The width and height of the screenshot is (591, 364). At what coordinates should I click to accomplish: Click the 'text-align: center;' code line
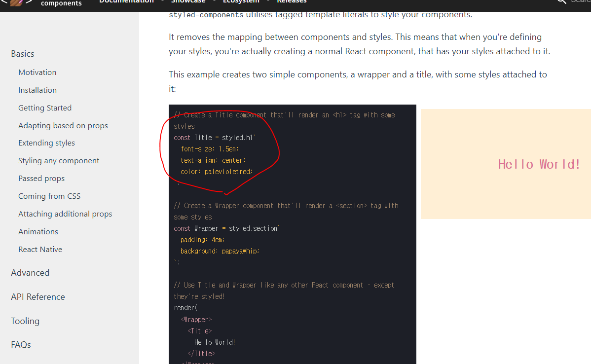(x=213, y=160)
